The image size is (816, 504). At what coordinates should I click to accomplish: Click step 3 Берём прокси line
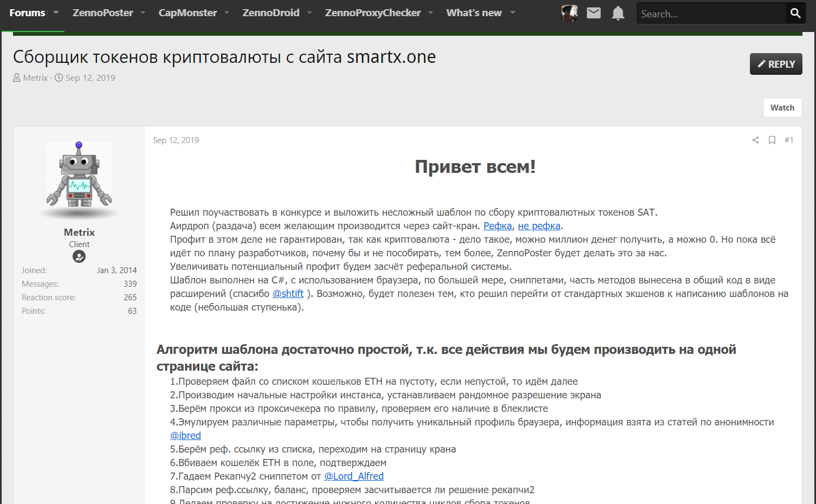coord(359,409)
